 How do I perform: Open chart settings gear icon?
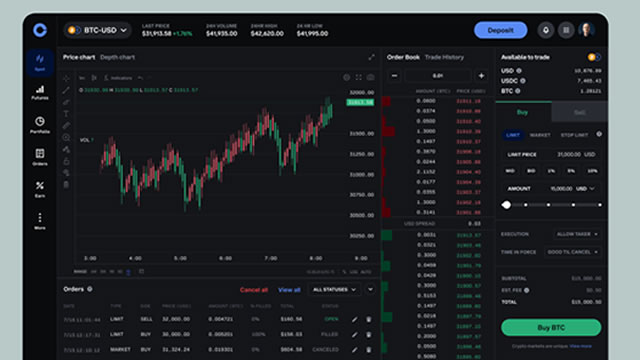[x=347, y=77]
